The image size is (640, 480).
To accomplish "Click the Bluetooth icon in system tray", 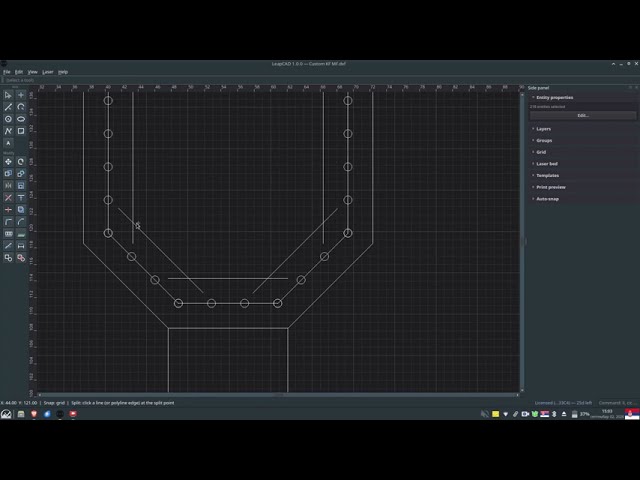I will [x=554, y=414].
